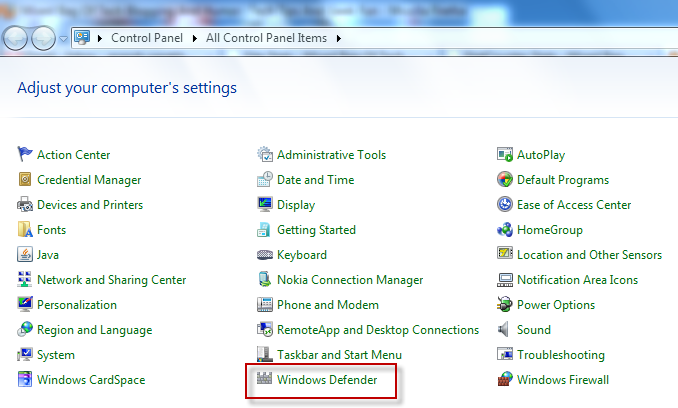Click the Windows CardSpace icon
This screenshot has width=678, height=408.
25,379
